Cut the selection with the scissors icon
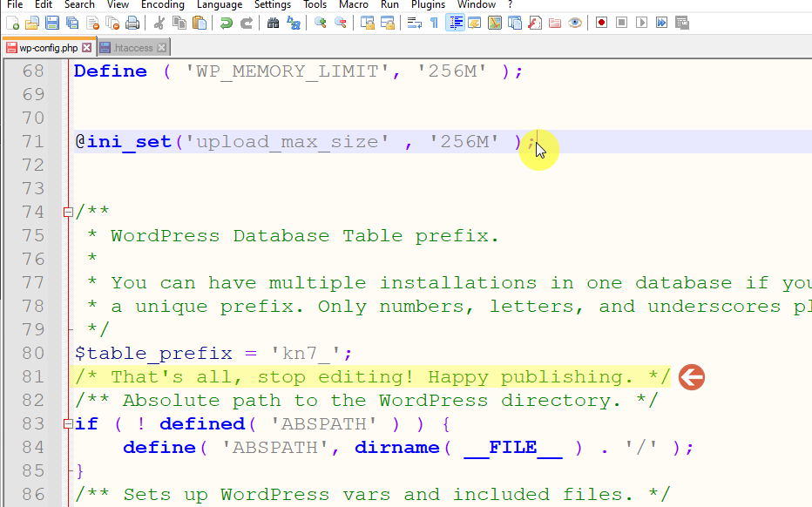This screenshot has height=507, width=812. [x=159, y=23]
